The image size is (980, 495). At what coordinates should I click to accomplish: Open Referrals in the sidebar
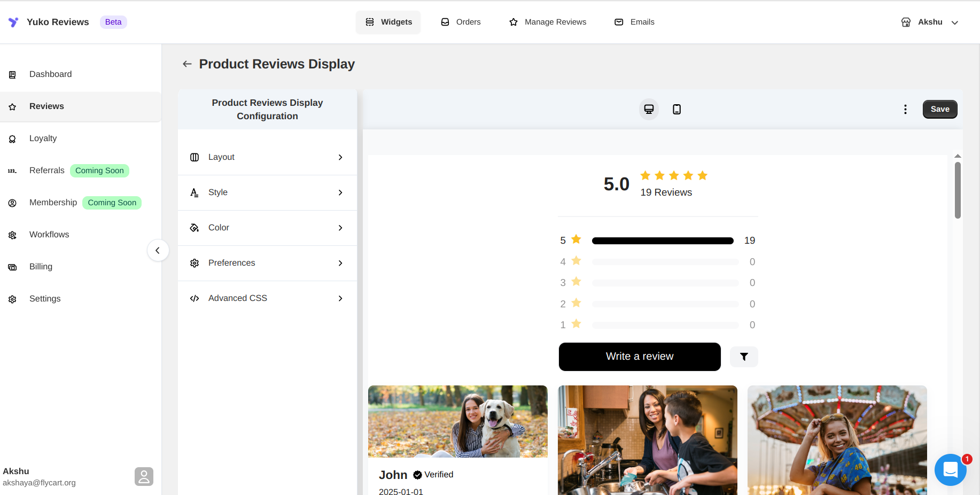point(80,171)
